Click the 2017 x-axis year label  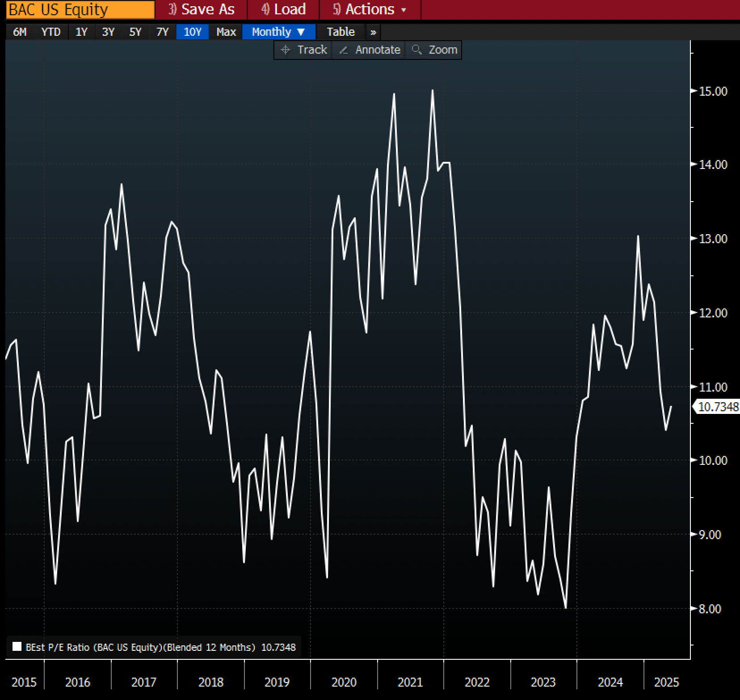coord(144,682)
